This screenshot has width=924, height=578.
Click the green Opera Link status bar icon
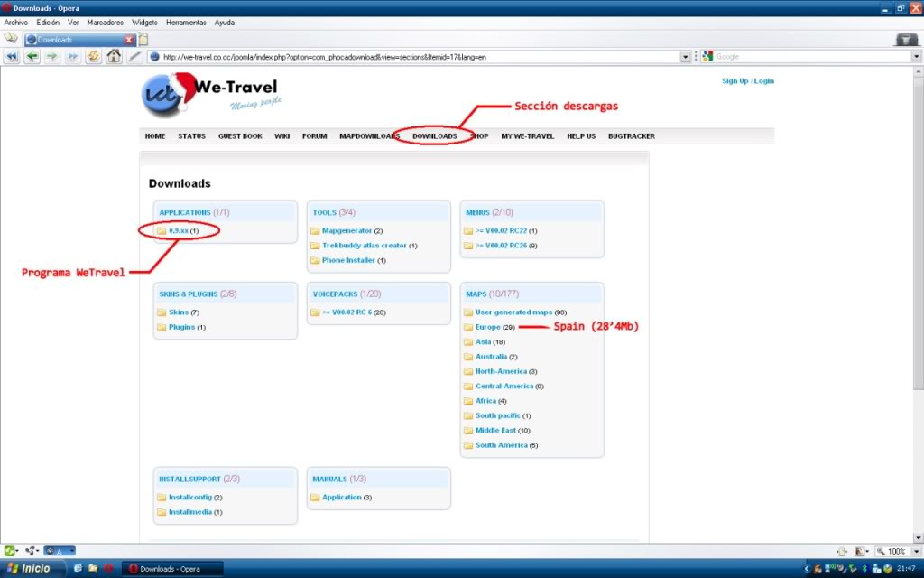tap(9, 551)
